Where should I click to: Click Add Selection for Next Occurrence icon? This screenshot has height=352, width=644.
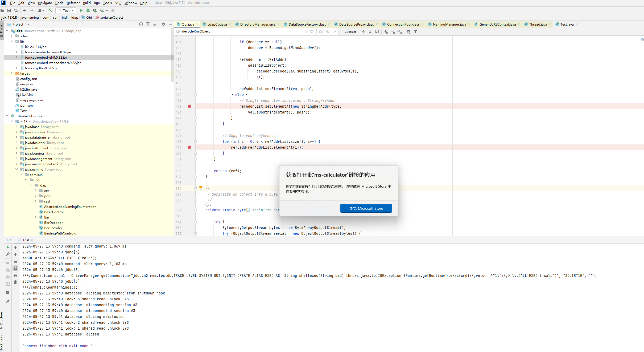pyautogui.click(x=386, y=32)
